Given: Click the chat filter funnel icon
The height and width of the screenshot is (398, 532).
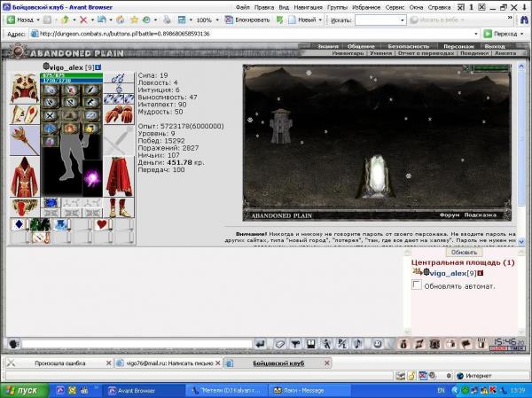Looking at the screenshot, I should click(295, 344).
